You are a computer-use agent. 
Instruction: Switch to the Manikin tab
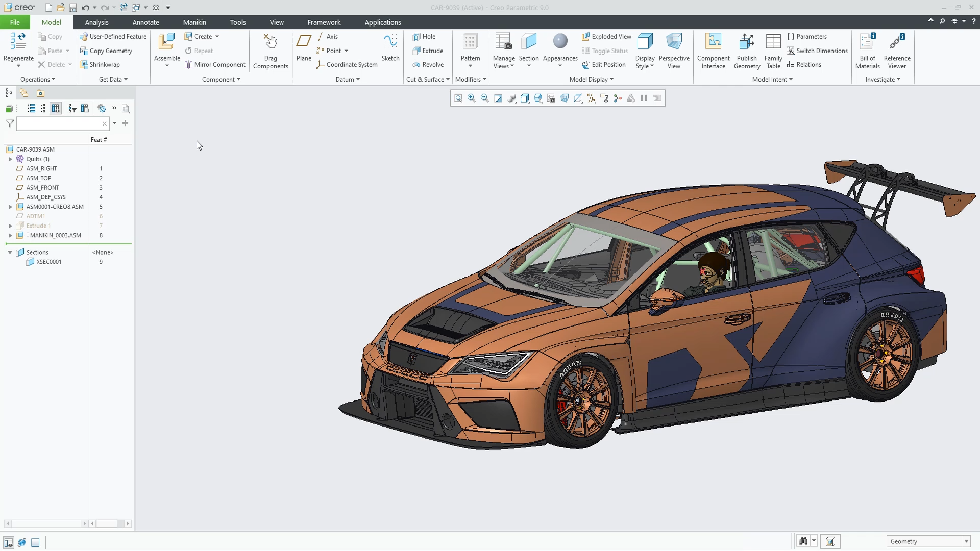coord(194,22)
